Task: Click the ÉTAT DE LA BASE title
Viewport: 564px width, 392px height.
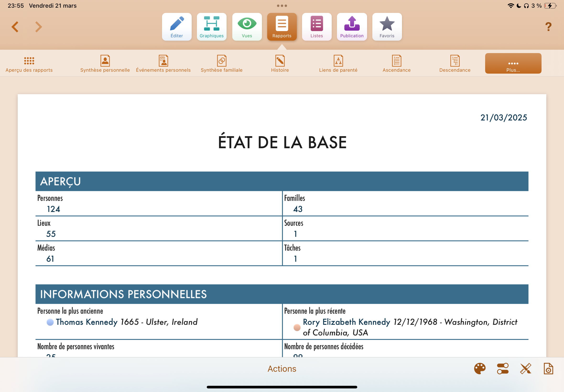Action: [x=282, y=142]
